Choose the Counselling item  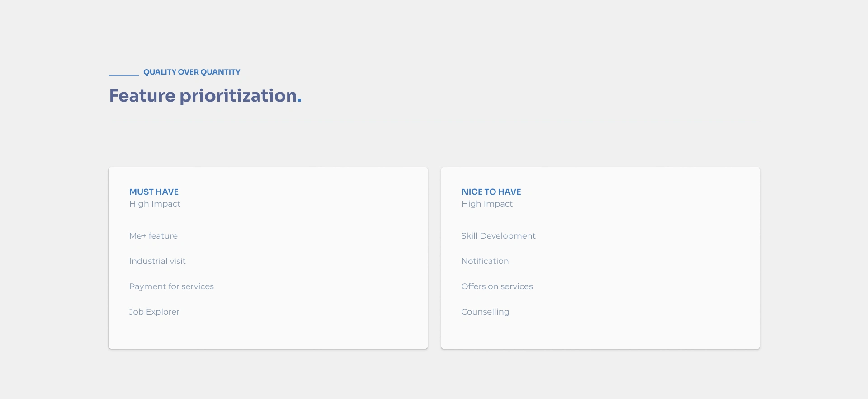(485, 312)
